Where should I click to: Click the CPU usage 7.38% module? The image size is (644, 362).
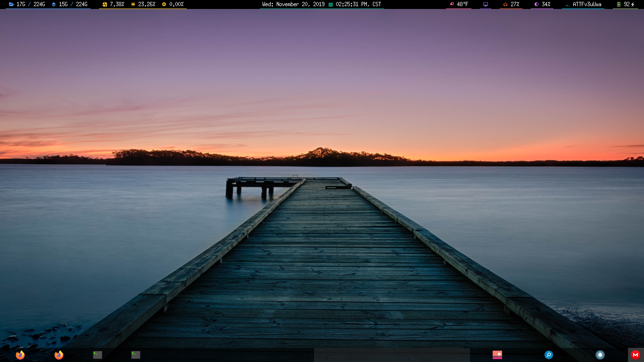(x=113, y=4)
